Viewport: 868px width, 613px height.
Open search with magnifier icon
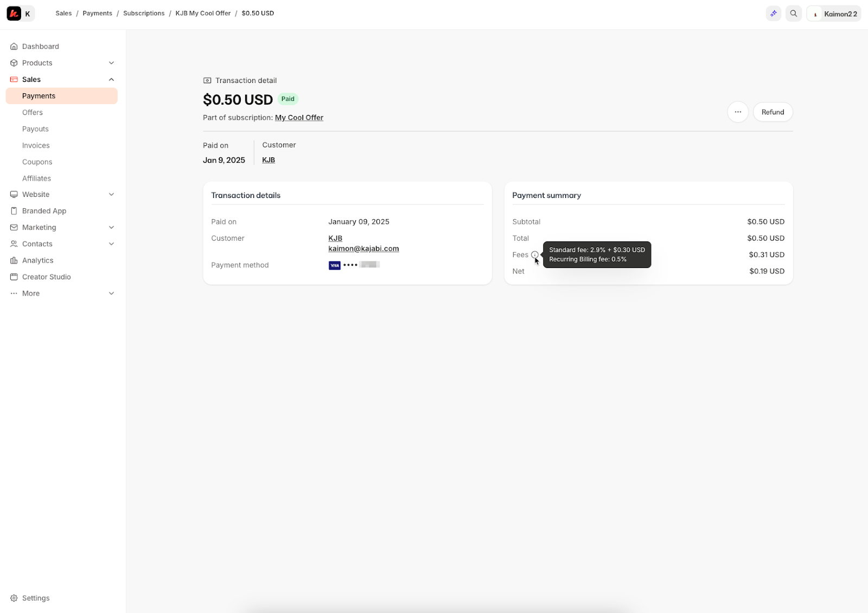[x=794, y=14]
